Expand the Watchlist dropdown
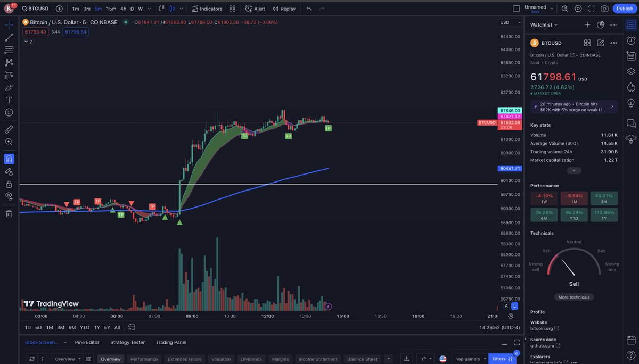639x364 pixels. coord(544,24)
